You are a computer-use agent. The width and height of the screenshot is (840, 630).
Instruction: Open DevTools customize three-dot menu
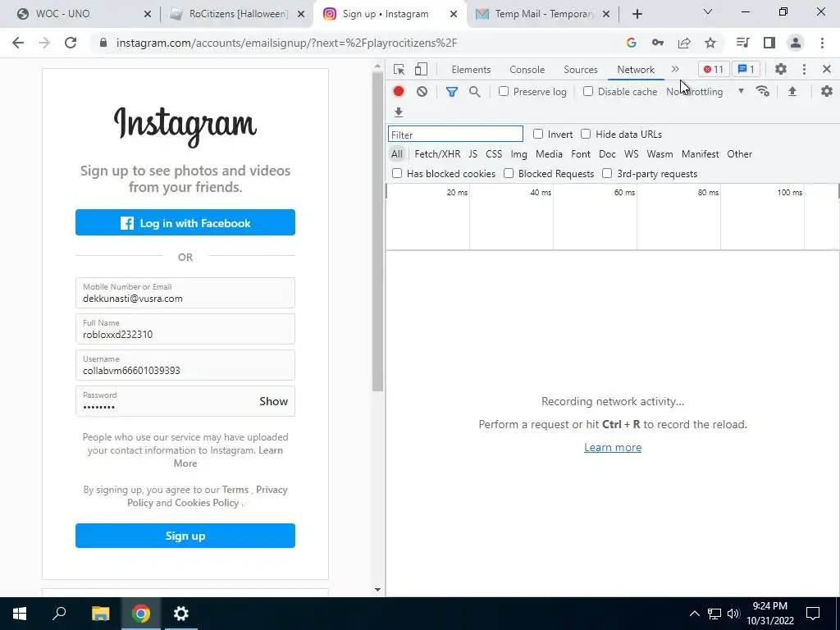pos(804,69)
